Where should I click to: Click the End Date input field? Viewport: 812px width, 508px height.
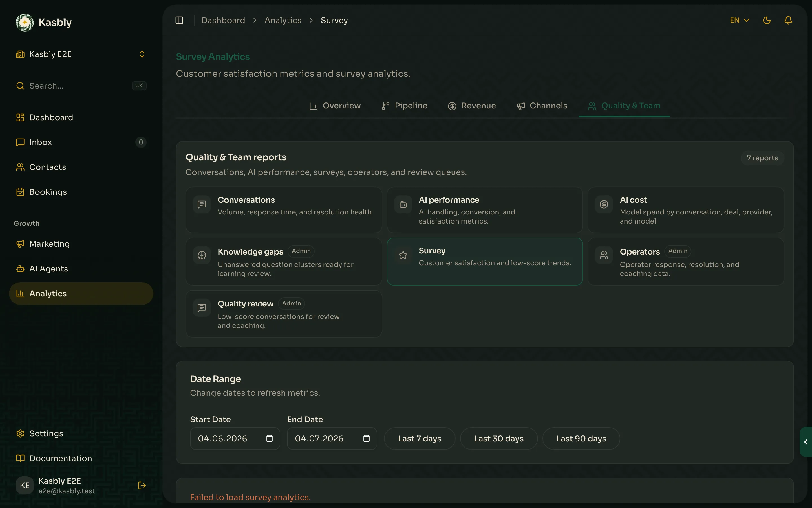coord(332,439)
